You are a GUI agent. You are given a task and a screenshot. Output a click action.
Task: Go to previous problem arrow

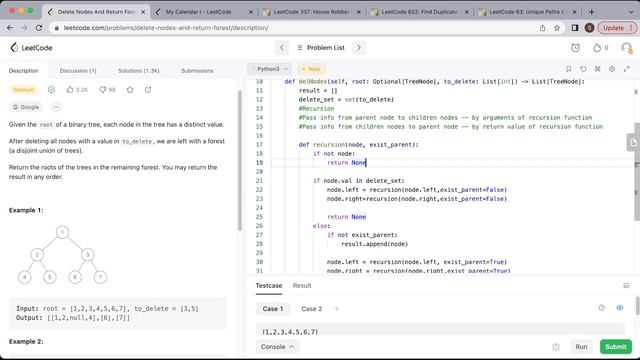[282, 48]
